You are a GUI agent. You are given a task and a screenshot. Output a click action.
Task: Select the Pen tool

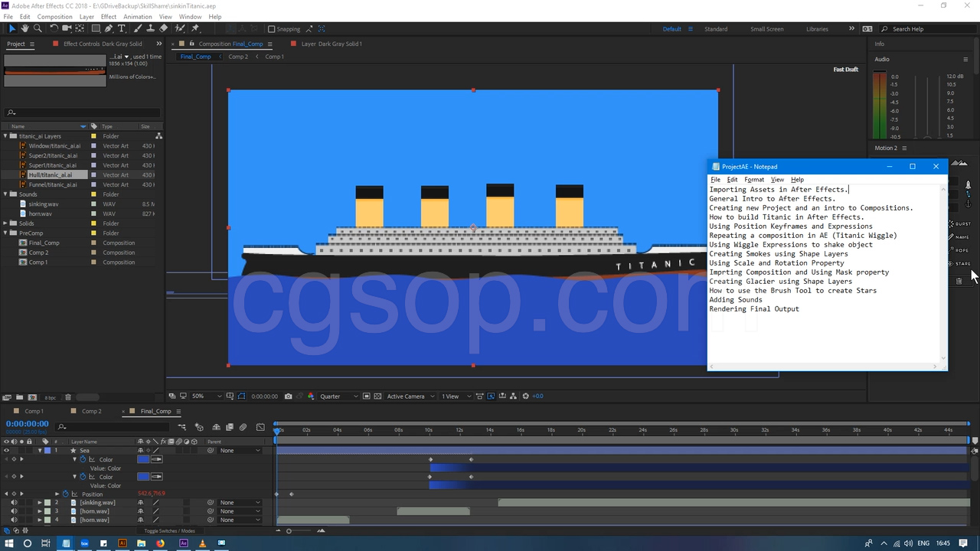tap(109, 29)
